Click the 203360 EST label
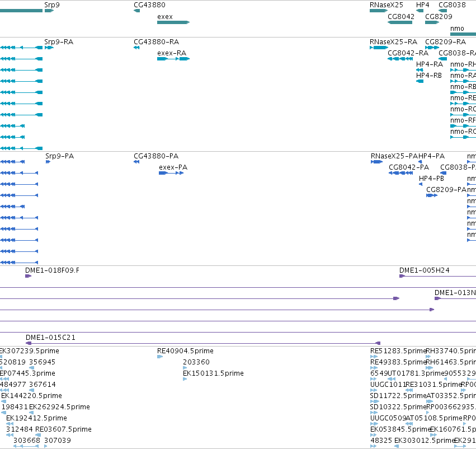This screenshot has height=449, width=476. pyautogui.click(x=196, y=362)
